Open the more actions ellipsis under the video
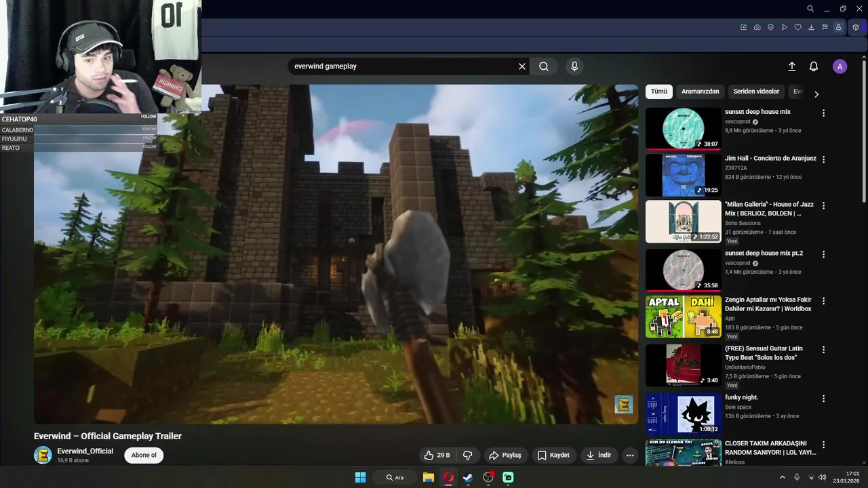The height and width of the screenshot is (488, 868). coord(630,455)
